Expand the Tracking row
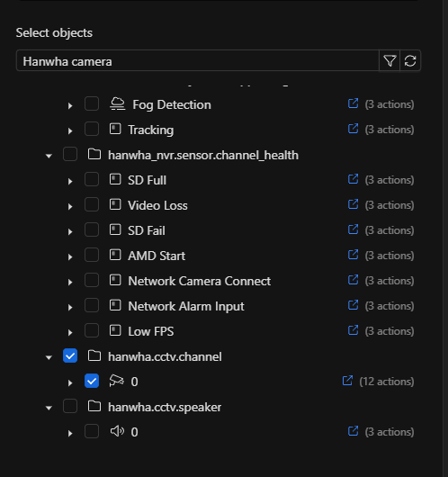 (70, 131)
